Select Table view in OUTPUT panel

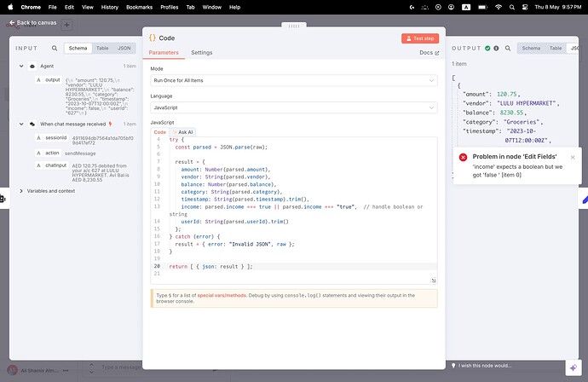coord(556,48)
